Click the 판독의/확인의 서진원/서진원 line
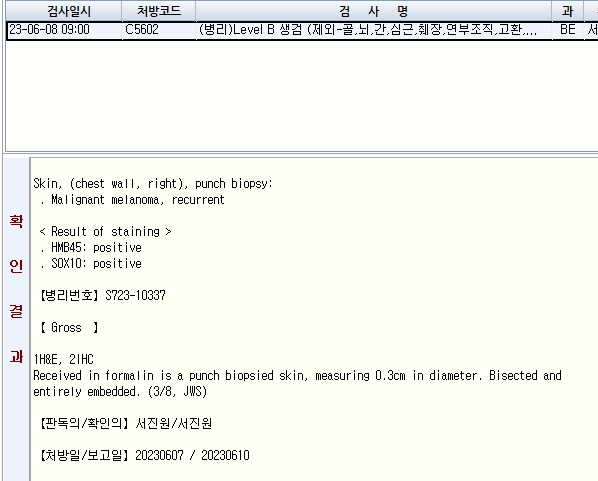This screenshot has width=598, height=481. click(x=126, y=423)
